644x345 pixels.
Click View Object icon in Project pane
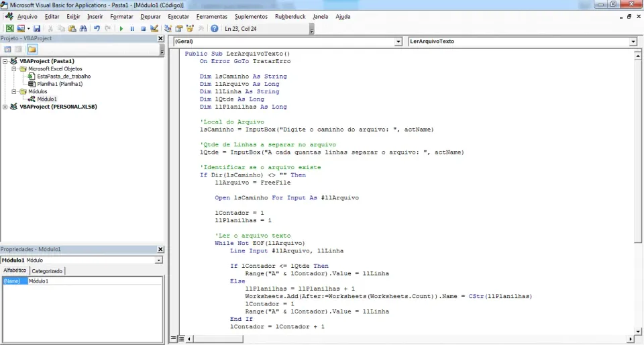pyautogui.click(x=18, y=49)
